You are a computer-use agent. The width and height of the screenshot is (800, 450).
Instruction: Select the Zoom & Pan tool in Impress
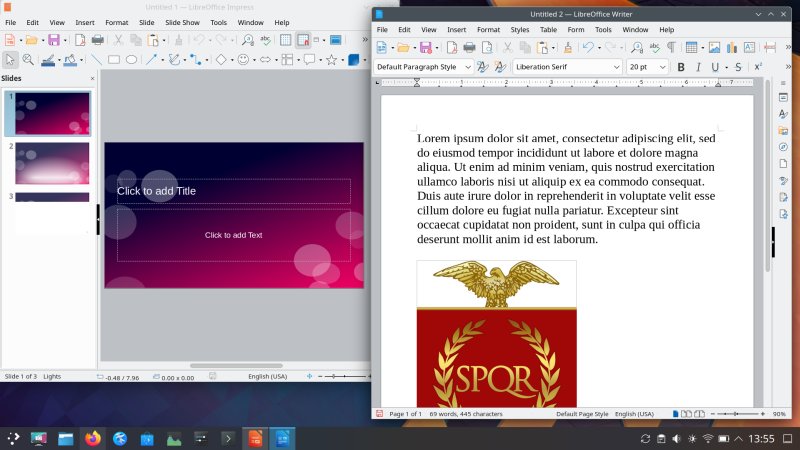coord(28,60)
